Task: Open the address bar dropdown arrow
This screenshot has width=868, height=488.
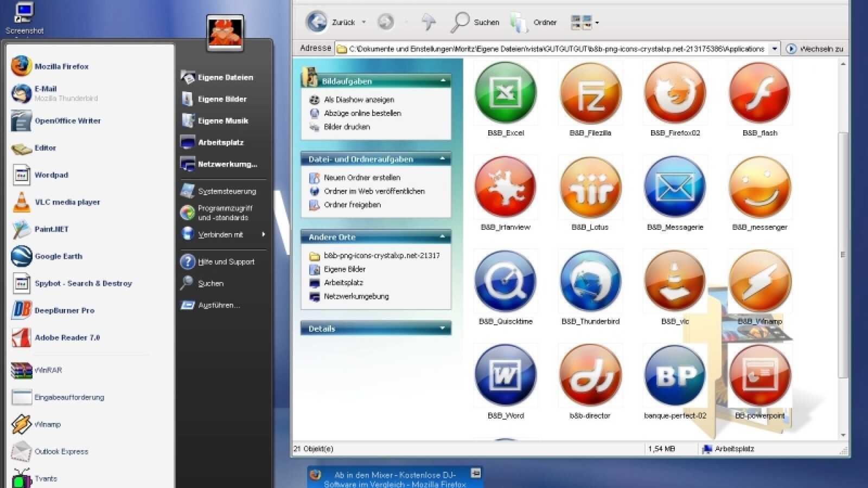Action: [774, 49]
